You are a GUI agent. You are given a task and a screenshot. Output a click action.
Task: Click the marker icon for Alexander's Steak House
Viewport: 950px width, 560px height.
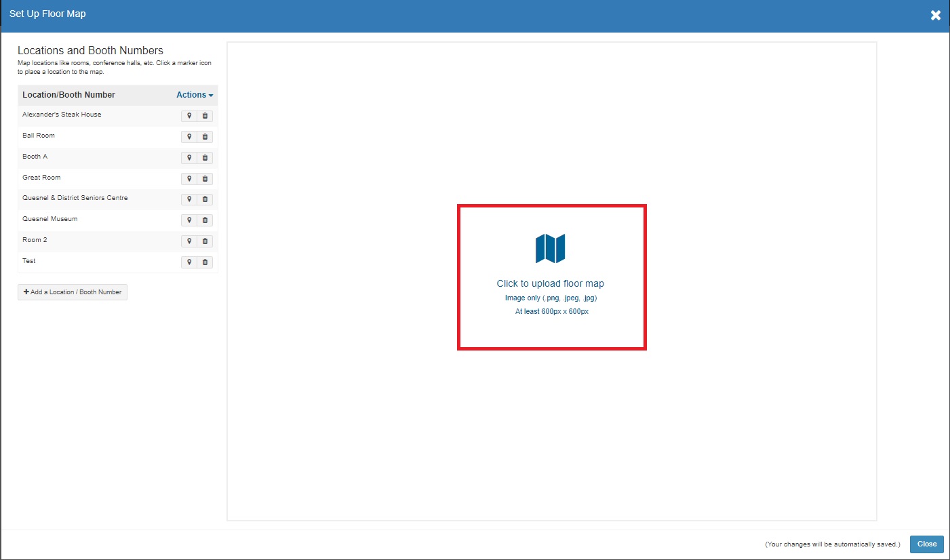(189, 116)
